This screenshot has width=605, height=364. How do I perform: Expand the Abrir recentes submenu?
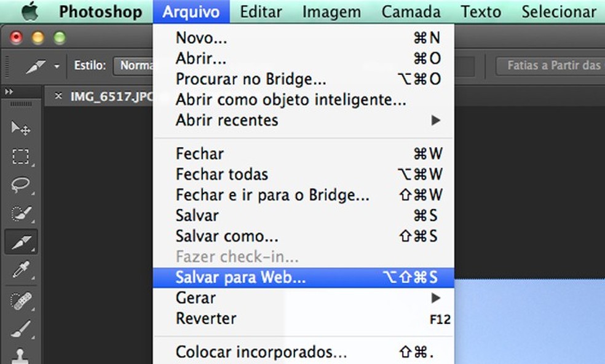tap(435, 121)
